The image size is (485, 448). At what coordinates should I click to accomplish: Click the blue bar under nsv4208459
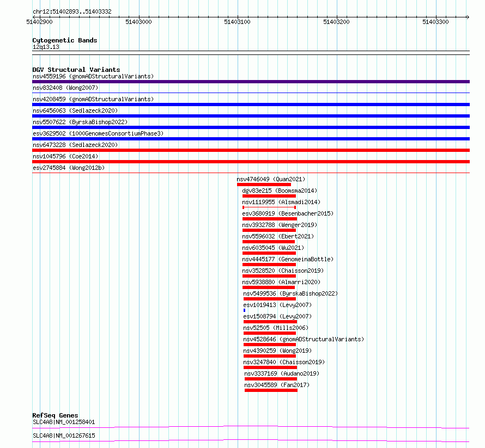pyautogui.click(x=251, y=105)
